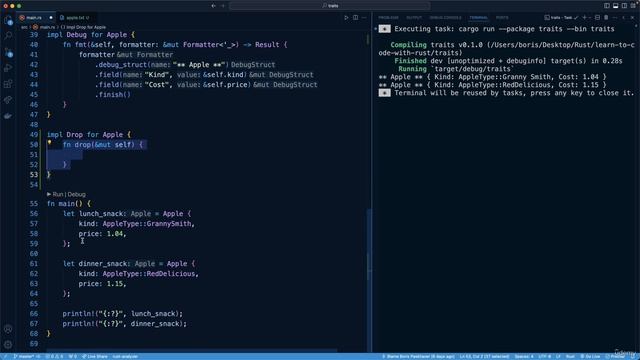The height and width of the screenshot is (360, 640).
Task: Click 'kind: AppleType::RedDelicious,' on line 62
Action: (x=138, y=274)
